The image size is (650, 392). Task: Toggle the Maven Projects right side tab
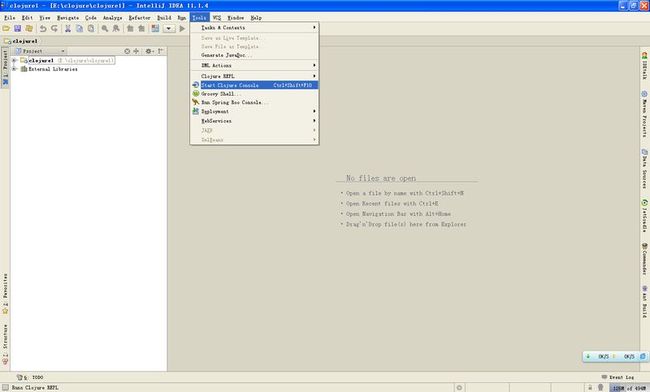644,114
